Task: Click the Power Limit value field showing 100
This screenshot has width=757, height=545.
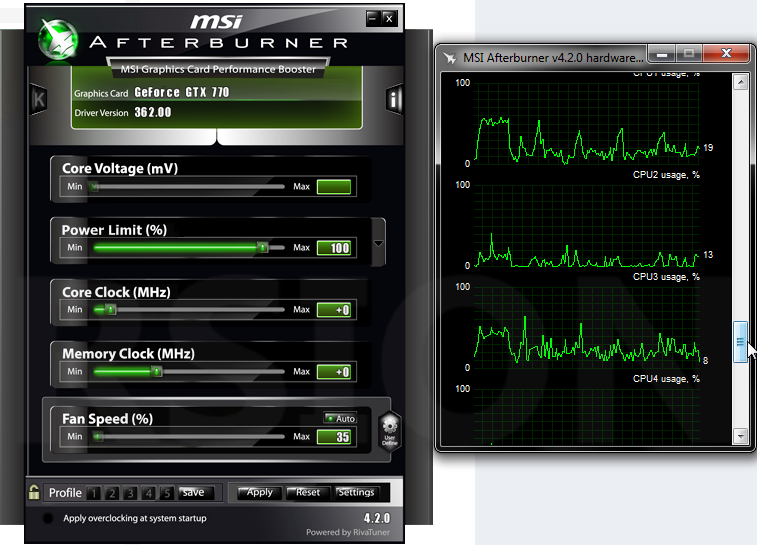Action: (334, 248)
